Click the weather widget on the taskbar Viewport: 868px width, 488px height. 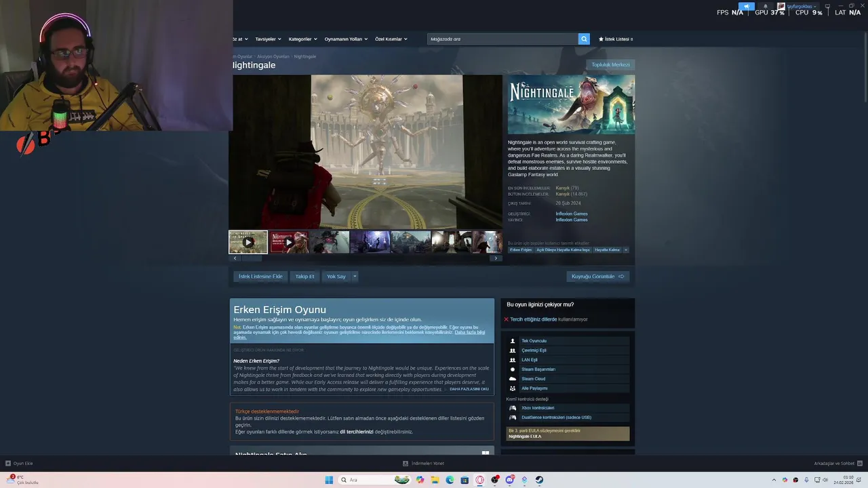click(22, 480)
